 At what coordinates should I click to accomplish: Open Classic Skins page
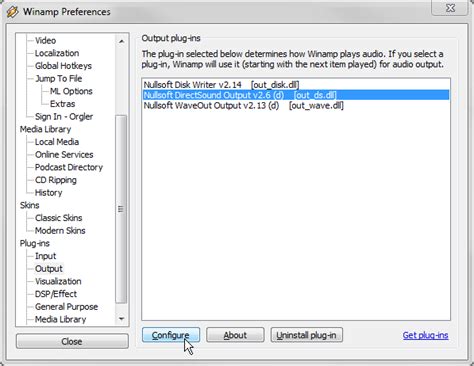point(58,218)
